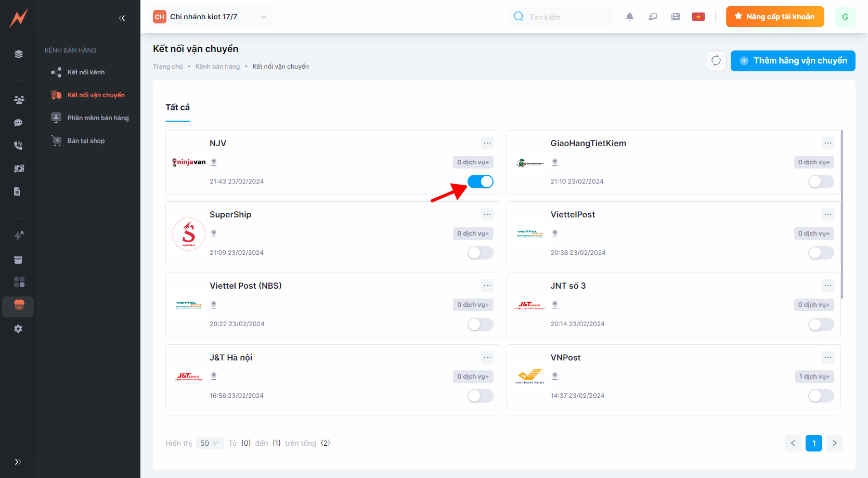
Task: Click the Vietnam flag language icon
Action: (x=698, y=17)
